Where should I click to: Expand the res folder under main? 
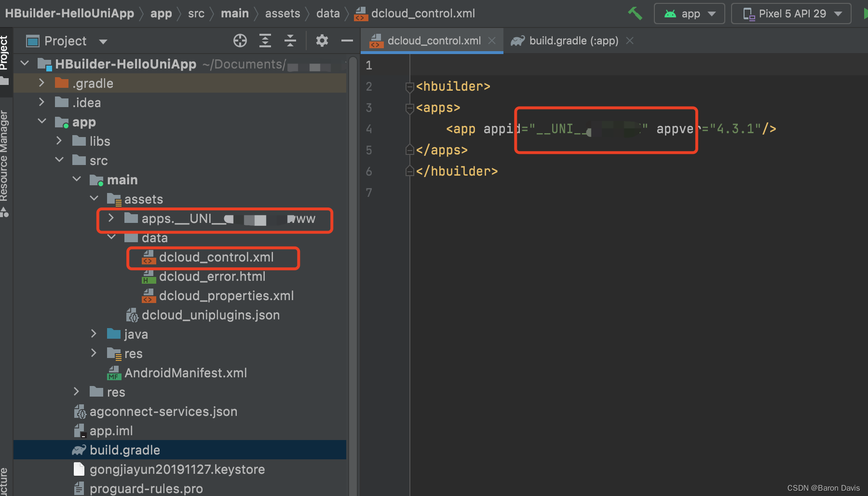[x=94, y=353]
